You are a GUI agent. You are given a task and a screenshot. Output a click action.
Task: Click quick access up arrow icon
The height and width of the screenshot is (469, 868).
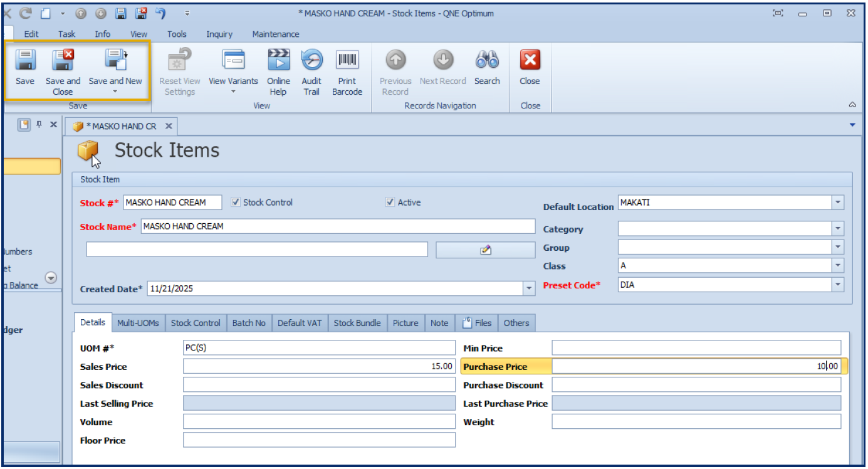pos(81,13)
